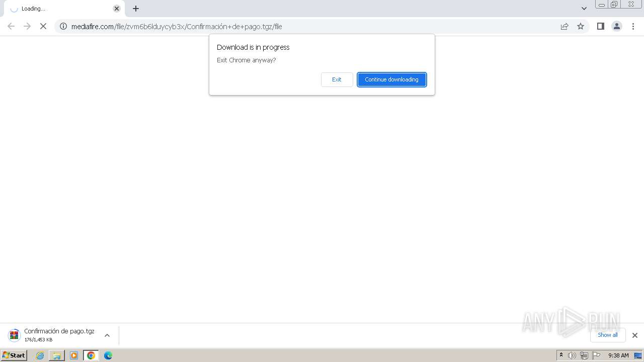Click the Exit button in dialog
The width and height of the screenshot is (644, 362).
(x=337, y=79)
